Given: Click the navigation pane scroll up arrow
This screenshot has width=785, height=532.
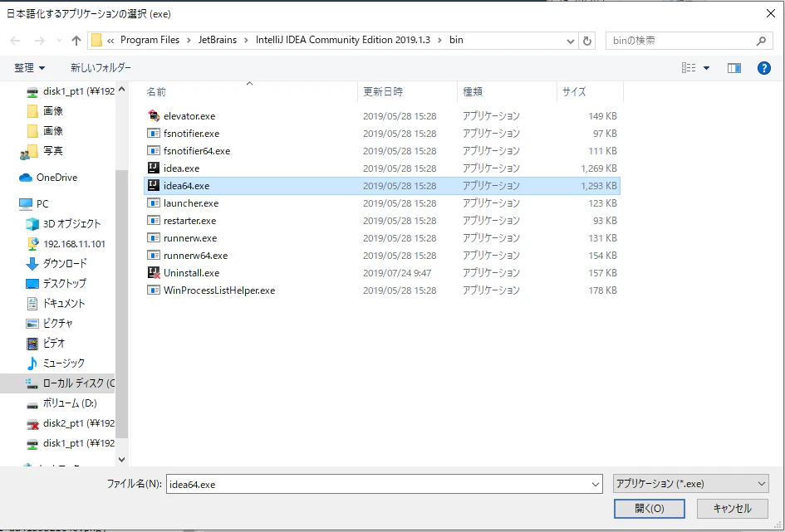Looking at the screenshot, I should pyautogui.click(x=121, y=90).
